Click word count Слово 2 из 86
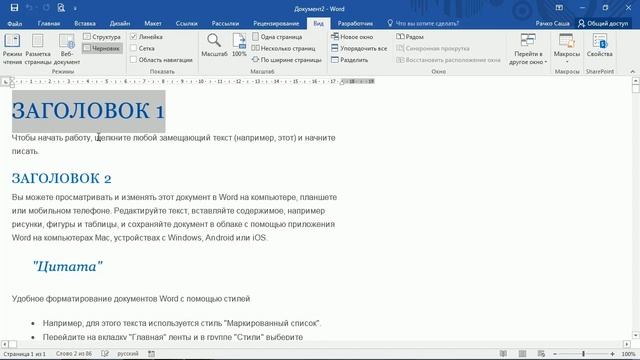The width and height of the screenshot is (640, 360). click(x=74, y=354)
